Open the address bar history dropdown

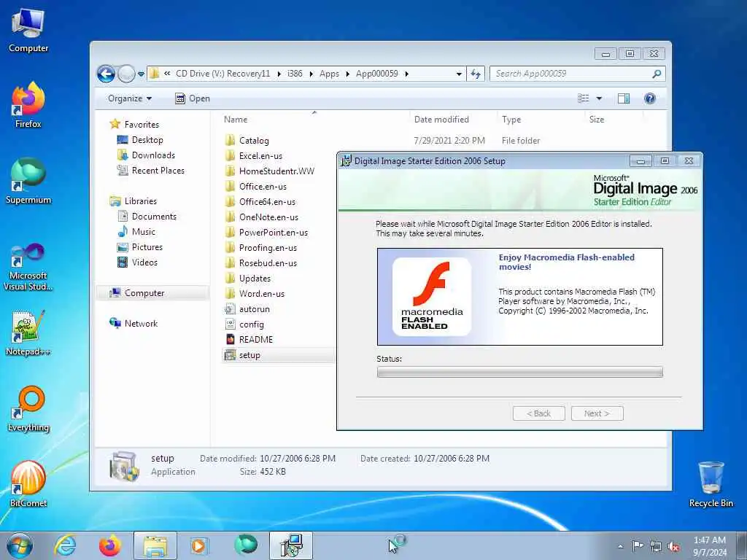[459, 74]
